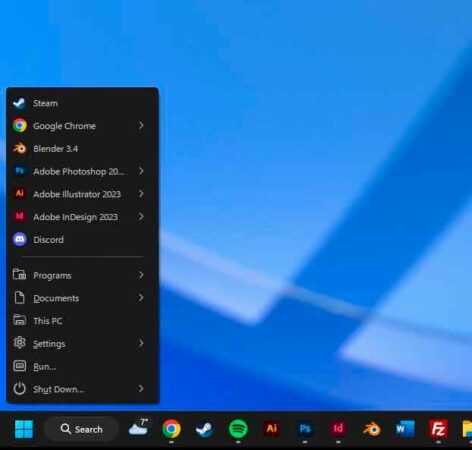Expand Google Chrome submenu arrow
Screen dimensions: 472x450
coord(141,125)
